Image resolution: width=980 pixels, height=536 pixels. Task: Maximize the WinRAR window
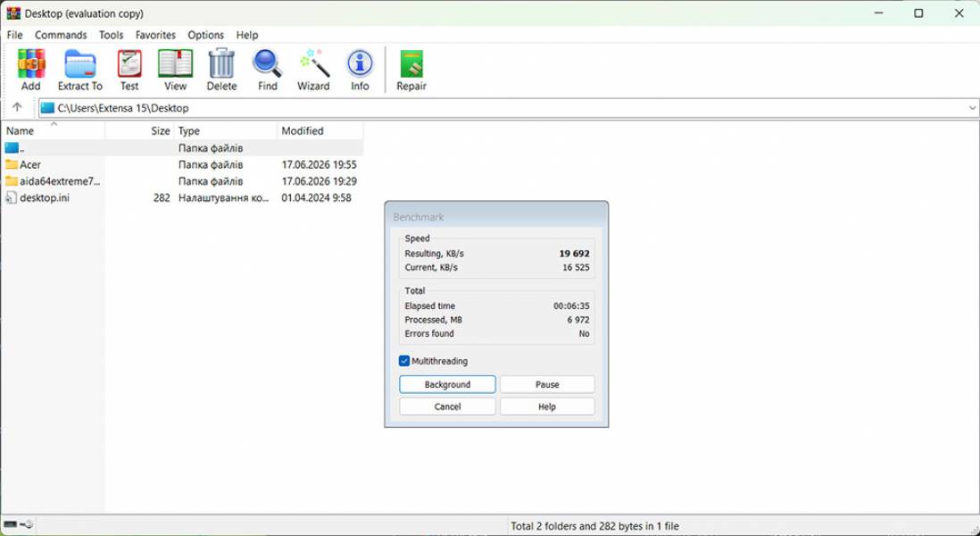(x=918, y=13)
